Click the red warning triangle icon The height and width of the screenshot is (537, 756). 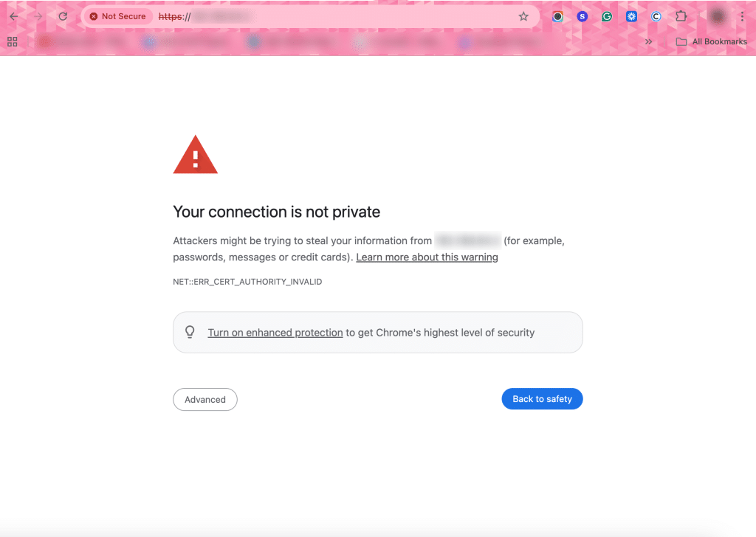195,155
